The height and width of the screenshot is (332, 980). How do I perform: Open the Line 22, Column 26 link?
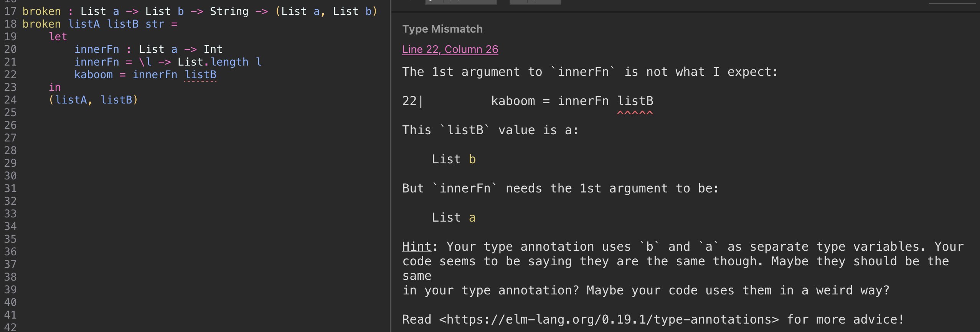[450, 49]
